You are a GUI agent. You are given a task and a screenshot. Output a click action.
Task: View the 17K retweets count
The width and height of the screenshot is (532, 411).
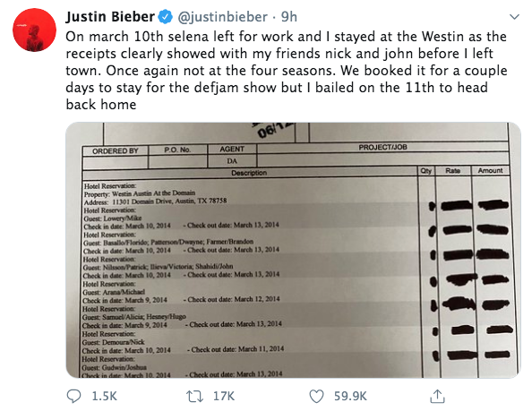(224, 396)
